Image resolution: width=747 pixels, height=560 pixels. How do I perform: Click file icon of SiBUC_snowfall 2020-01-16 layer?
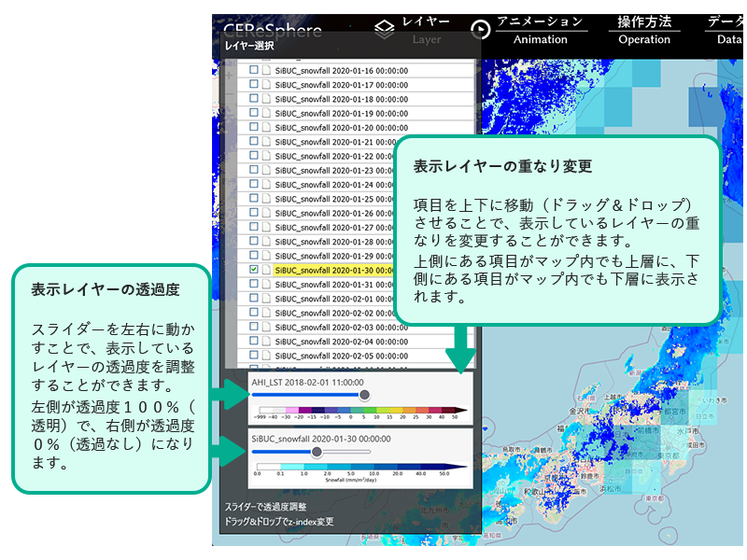[266, 71]
